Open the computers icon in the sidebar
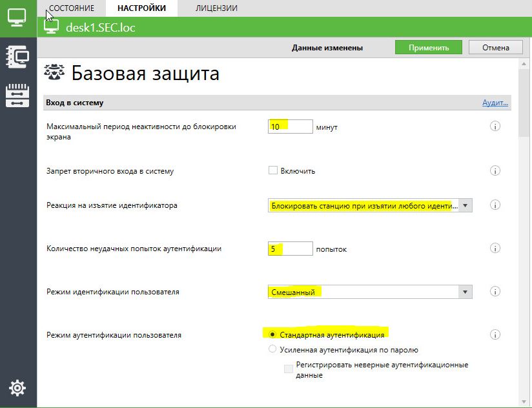532x408 pixels. pos(17,17)
